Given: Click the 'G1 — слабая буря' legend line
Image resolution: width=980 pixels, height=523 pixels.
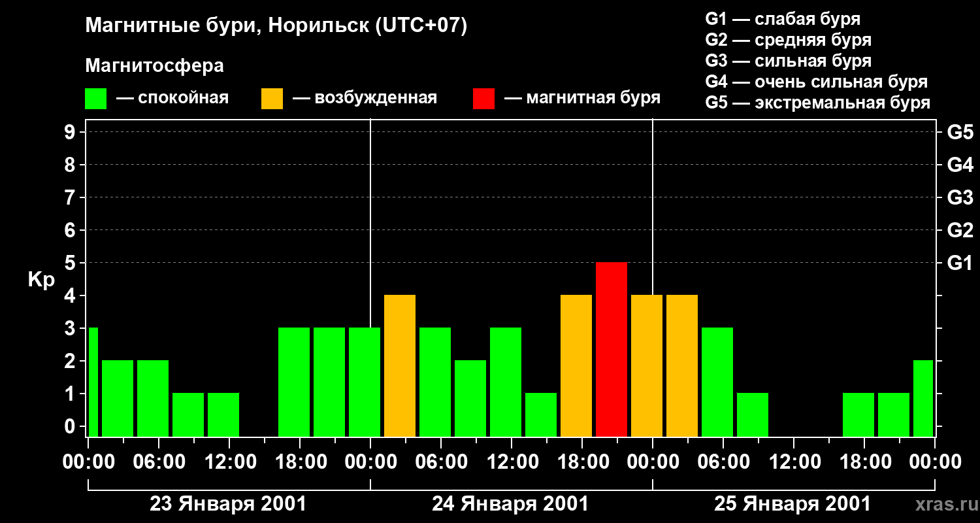Looking at the screenshot, I should point(783,19).
